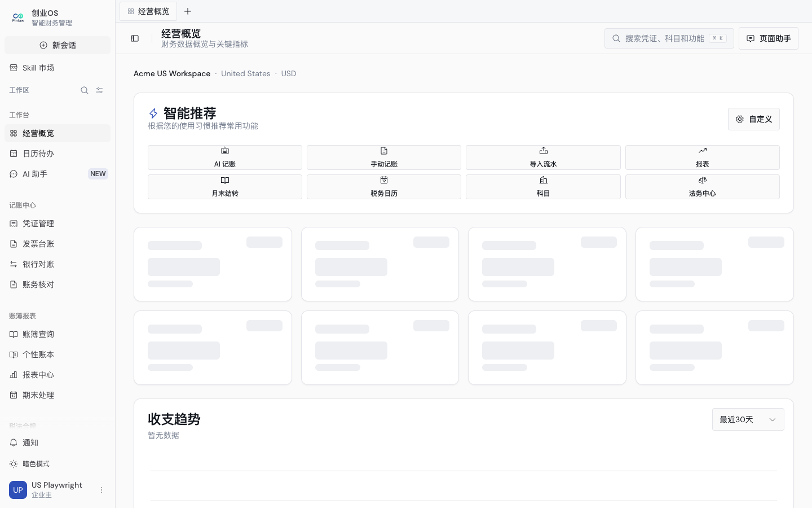The image size is (812, 508).
Task: Click the 记账中心 section label
Action: (x=23, y=205)
